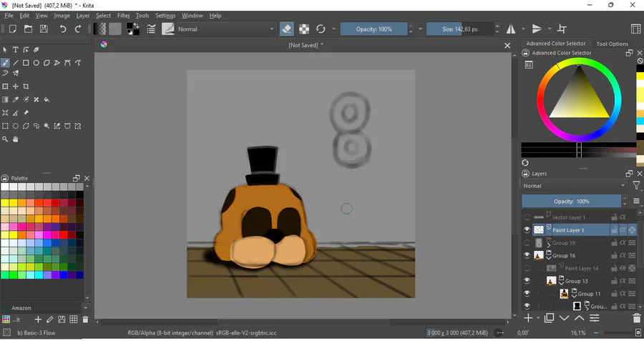Select the Gradient tool

pos(5,99)
